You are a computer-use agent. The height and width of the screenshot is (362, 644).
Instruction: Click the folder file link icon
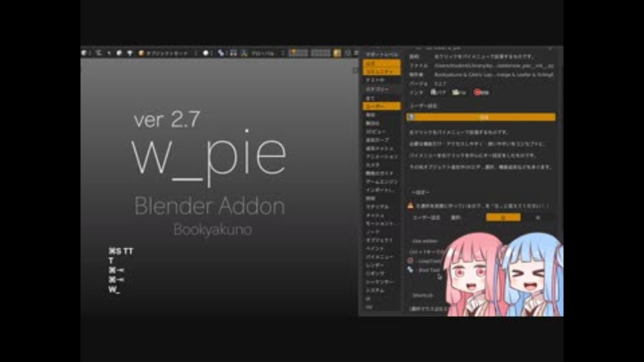click(x=455, y=93)
